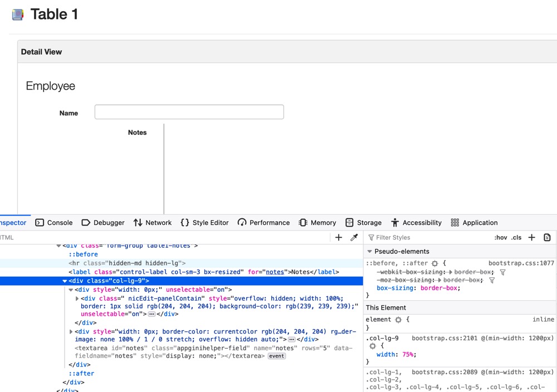The width and height of the screenshot is (557, 392).
Task: Open the Console tab
Action: [54, 223]
